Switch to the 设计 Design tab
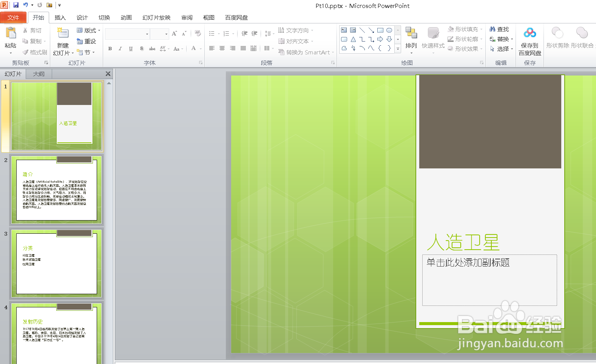Viewport: 596px width, 364px height. pos(82,17)
